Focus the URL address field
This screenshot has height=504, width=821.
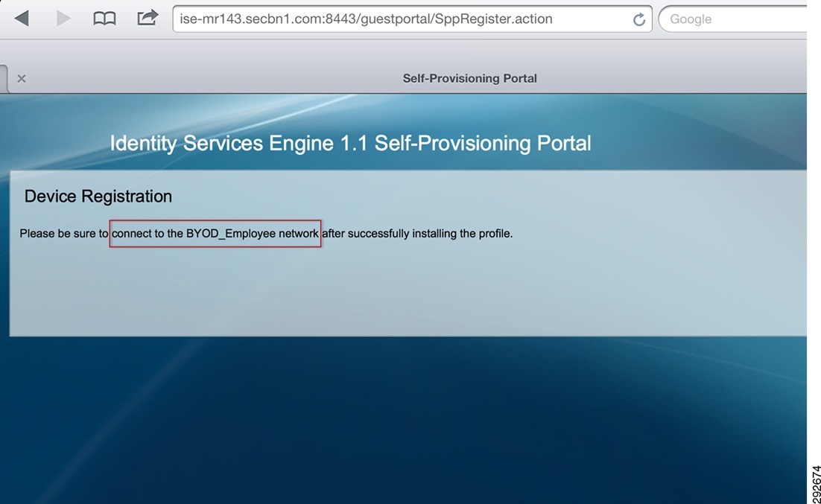point(412,19)
